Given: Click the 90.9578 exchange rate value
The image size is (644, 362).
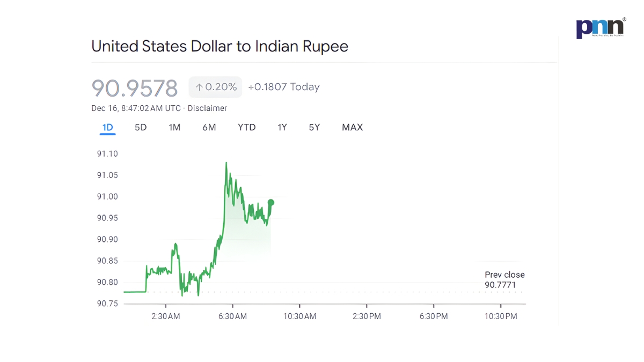Looking at the screenshot, I should click(x=135, y=88).
